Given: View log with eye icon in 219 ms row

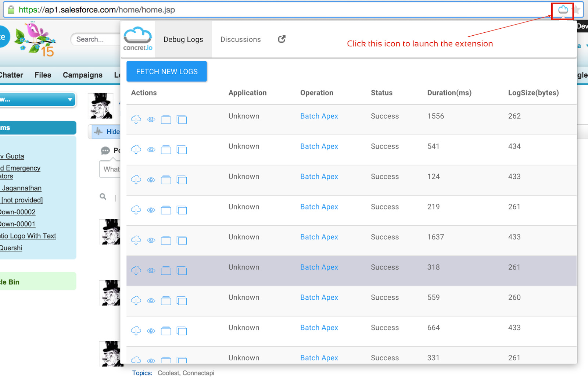Looking at the screenshot, I should tap(151, 210).
